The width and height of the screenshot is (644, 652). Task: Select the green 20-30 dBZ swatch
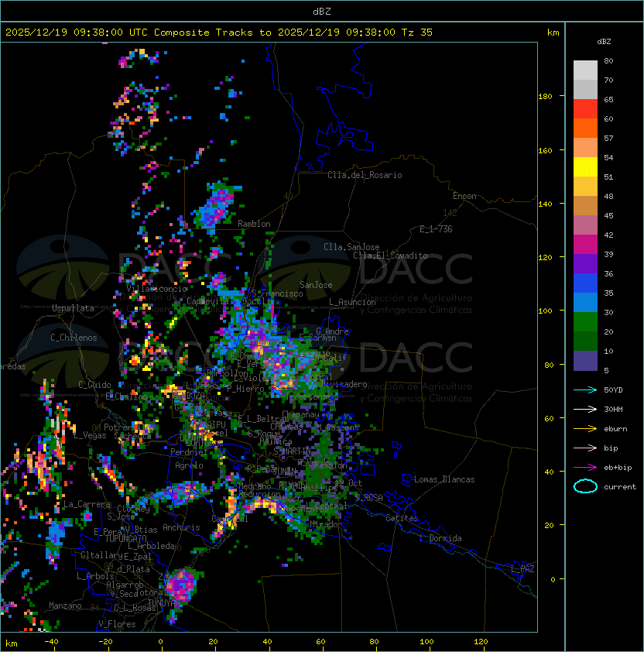(x=585, y=322)
